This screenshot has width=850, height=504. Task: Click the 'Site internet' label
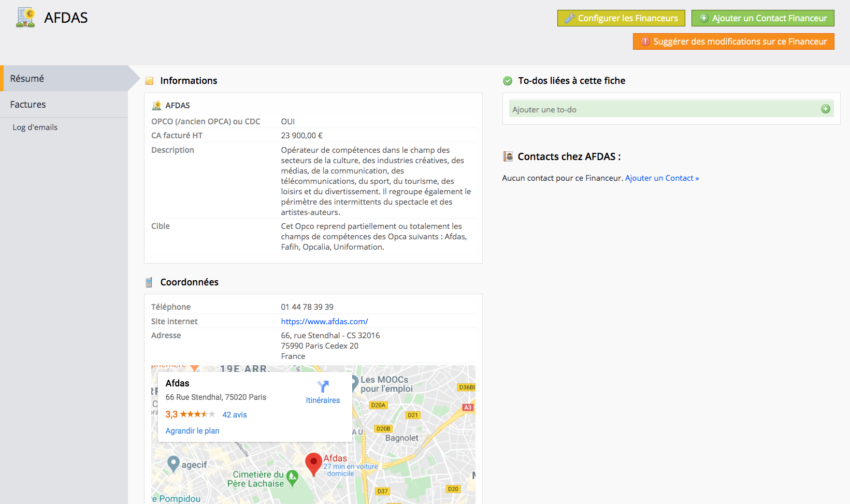174,322
